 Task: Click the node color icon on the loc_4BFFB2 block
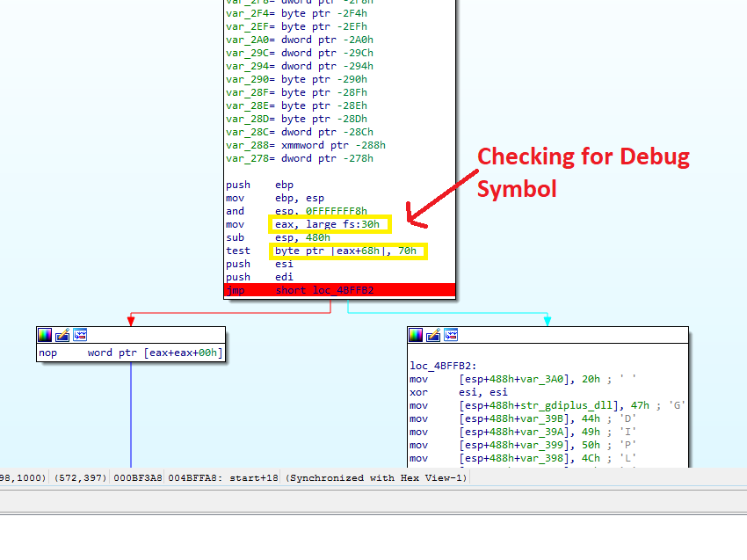click(416, 335)
